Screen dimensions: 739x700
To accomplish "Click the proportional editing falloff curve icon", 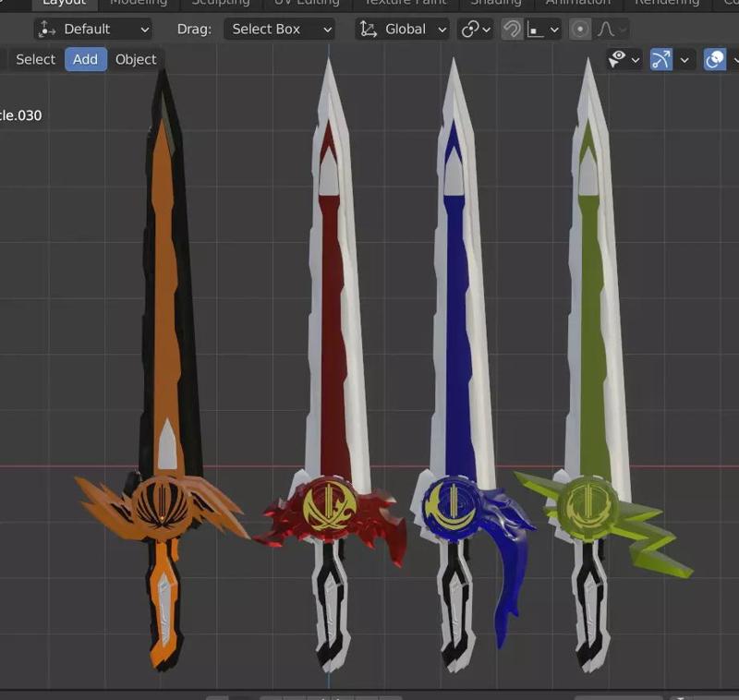I will pos(605,29).
